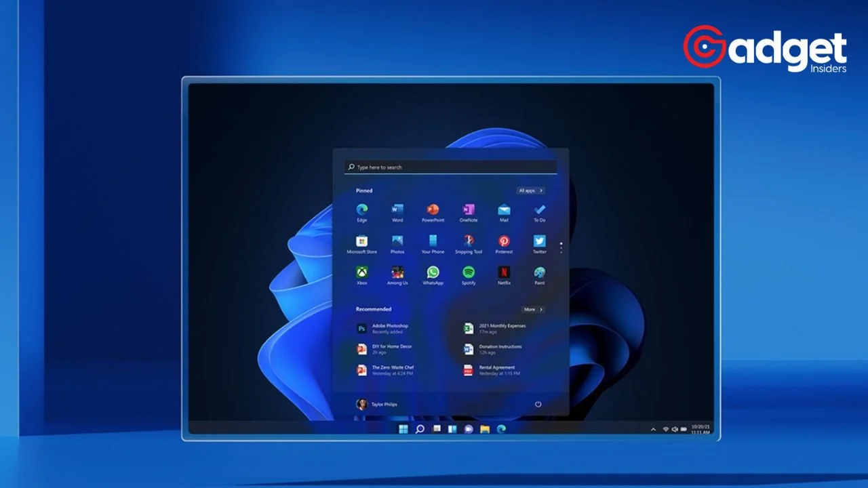Open Microsoft Store
Screen dimensions: 868x488
point(362,245)
